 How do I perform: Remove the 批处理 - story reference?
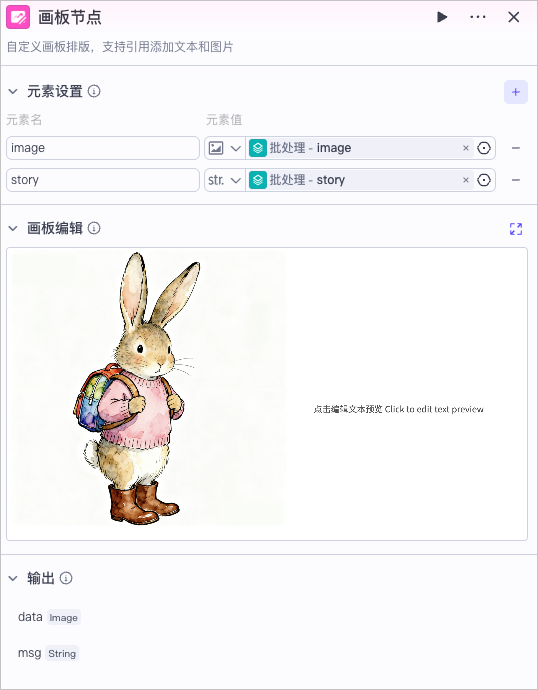pos(466,180)
